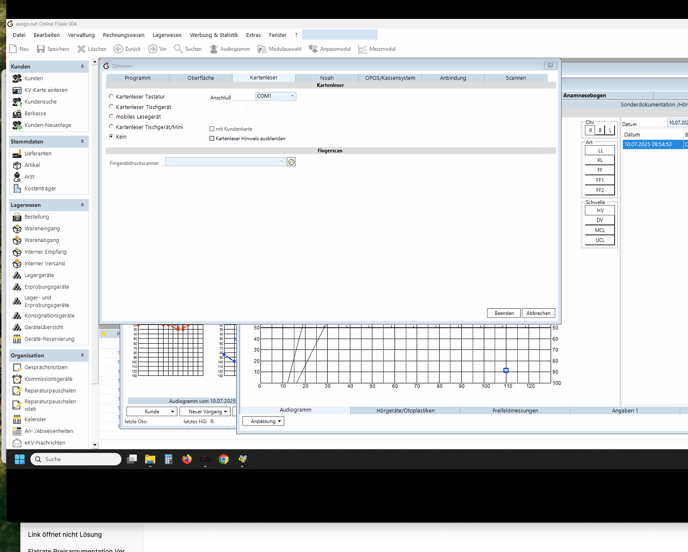Screen dimensions: 688x552
Task: Select the mobiles Lesegerät radio option
Action: [x=111, y=117]
